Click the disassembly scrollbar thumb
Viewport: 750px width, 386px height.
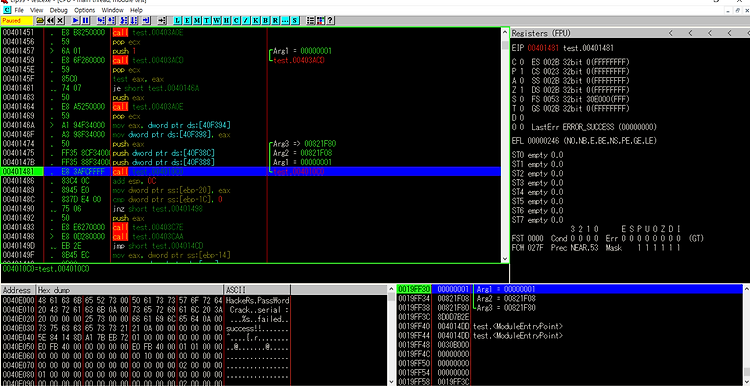pos(505,45)
